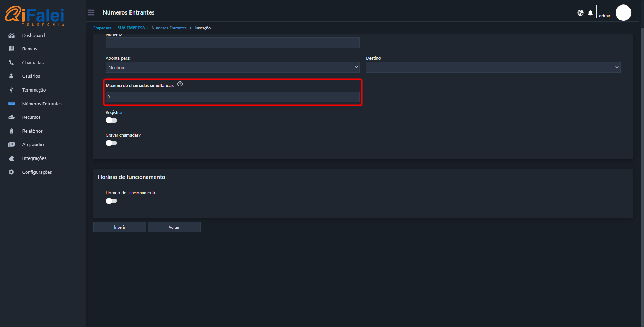Image resolution: width=644 pixels, height=327 pixels.
Task: Expand the Aponta para dropdown
Action: (232, 67)
